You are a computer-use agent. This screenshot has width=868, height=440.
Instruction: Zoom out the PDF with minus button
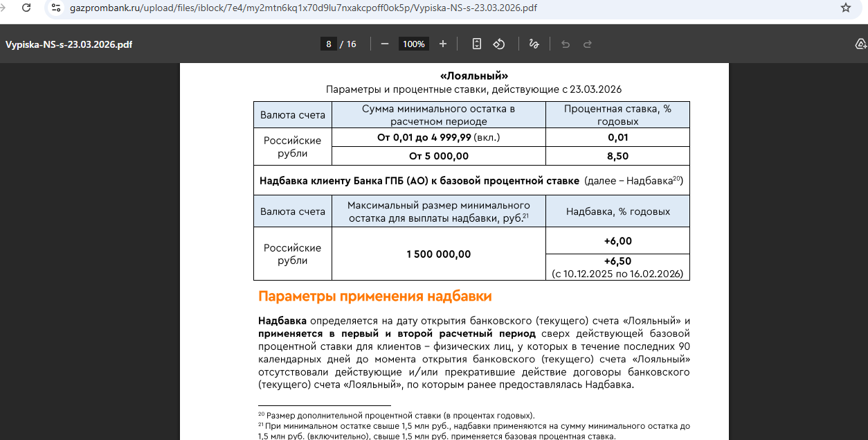tap(385, 44)
